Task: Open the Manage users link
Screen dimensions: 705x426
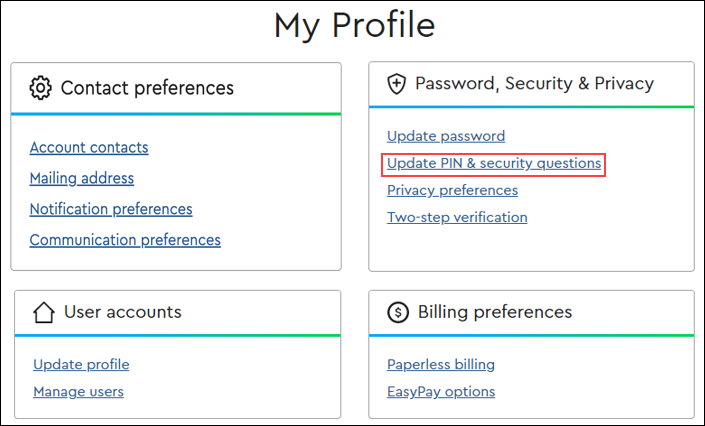Action: [78, 392]
